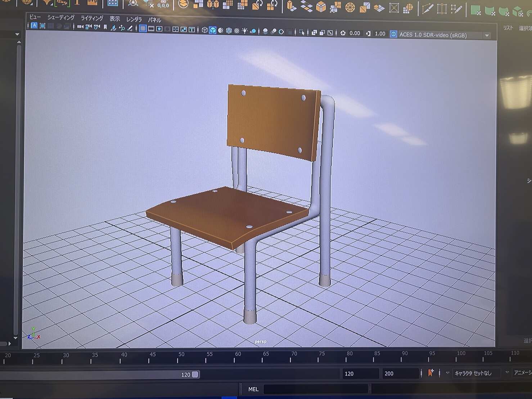Click the Isolate Select icon
Image resolution: width=532 pixels, height=399 pixels.
pos(302,32)
